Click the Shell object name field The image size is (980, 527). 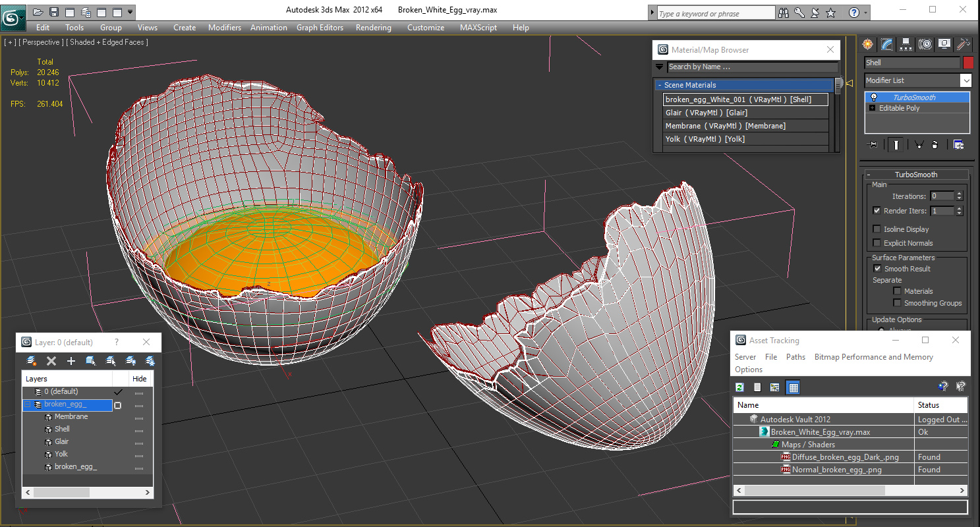[912, 63]
